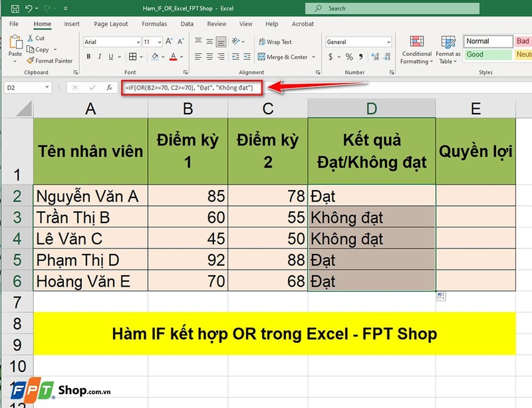Center text horizontally
The height and width of the screenshot is (408, 532).
click(x=209, y=56)
